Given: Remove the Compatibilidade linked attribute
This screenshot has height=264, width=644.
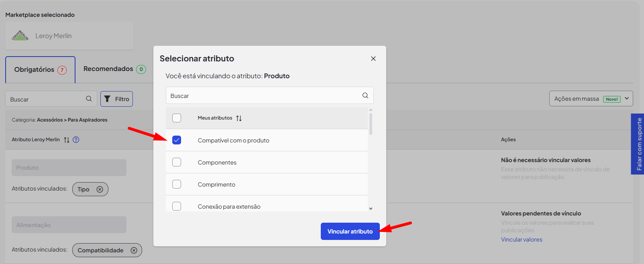Looking at the screenshot, I should tap(134, 250).
